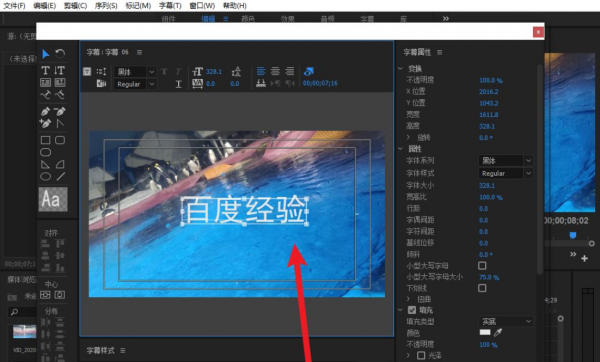Open 字幕样式 panel menu icon

122,351
